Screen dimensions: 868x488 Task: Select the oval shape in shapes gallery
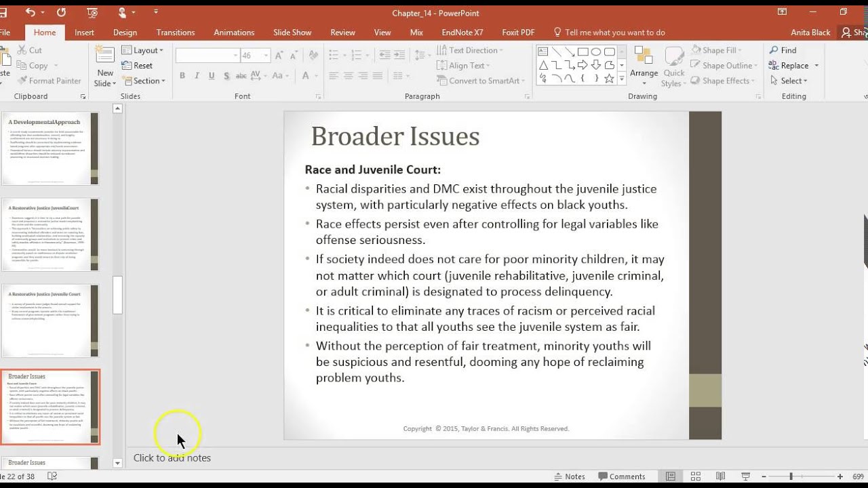click(x=596, y=52)
